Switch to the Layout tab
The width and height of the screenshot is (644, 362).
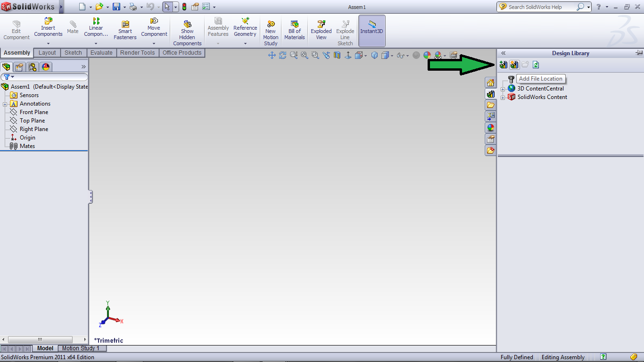[x=47, y=53]
